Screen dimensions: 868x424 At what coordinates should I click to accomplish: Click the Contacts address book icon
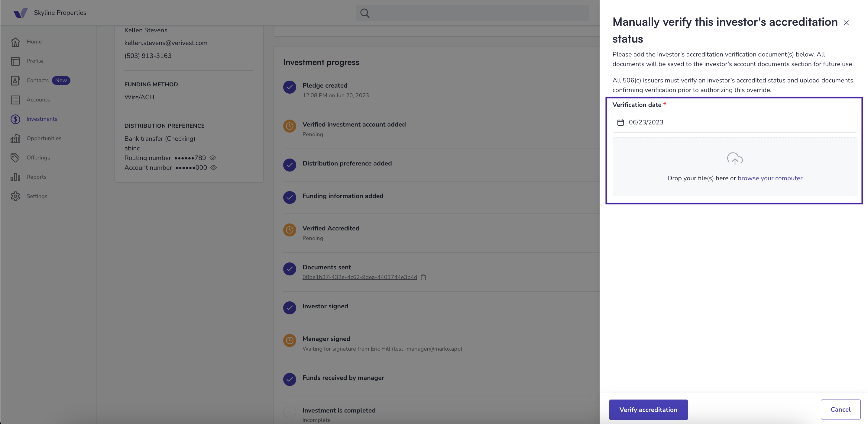[15, 81]
